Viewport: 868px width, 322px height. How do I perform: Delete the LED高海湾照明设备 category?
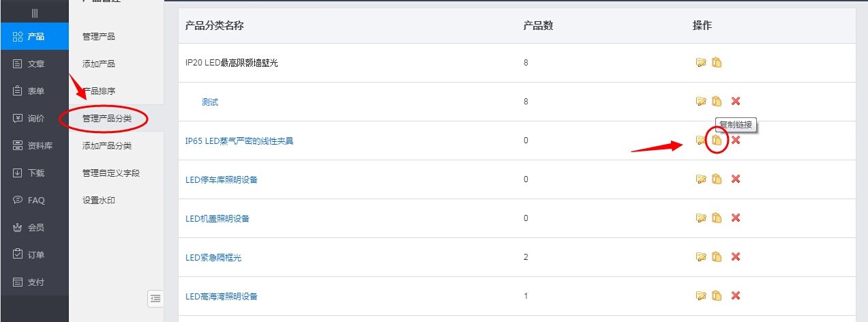point(736,296)
